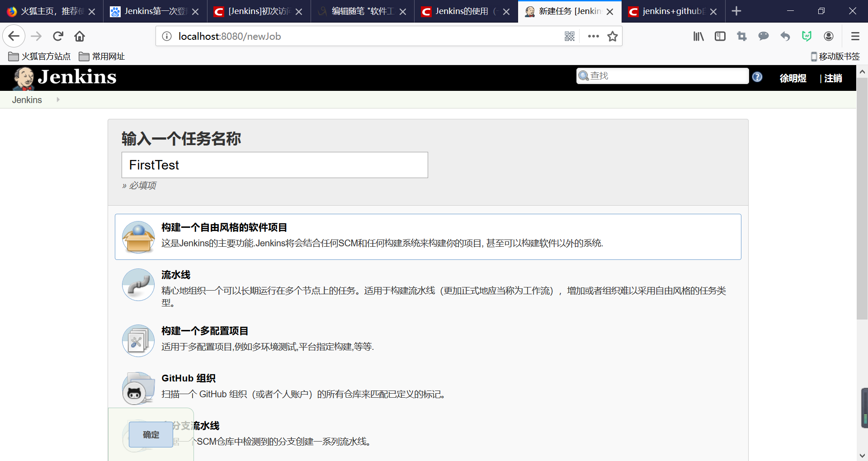The width and height of the screenshot is (868, 461).
Task: Go back with the browser back arrow
Action: (x=14, y=36)
